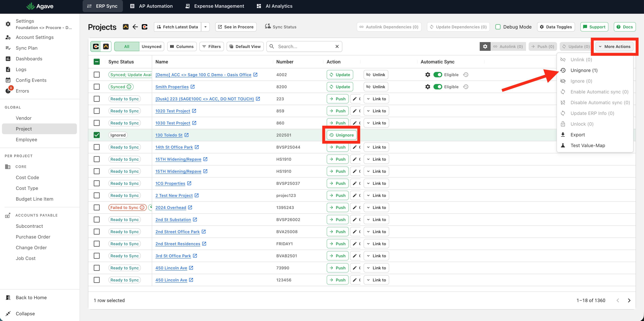Expand the Fetch Latest Data dropdown arrow
Image resolution: width=644 pixels, height=321 pixels.
click(x=205, y=27)
